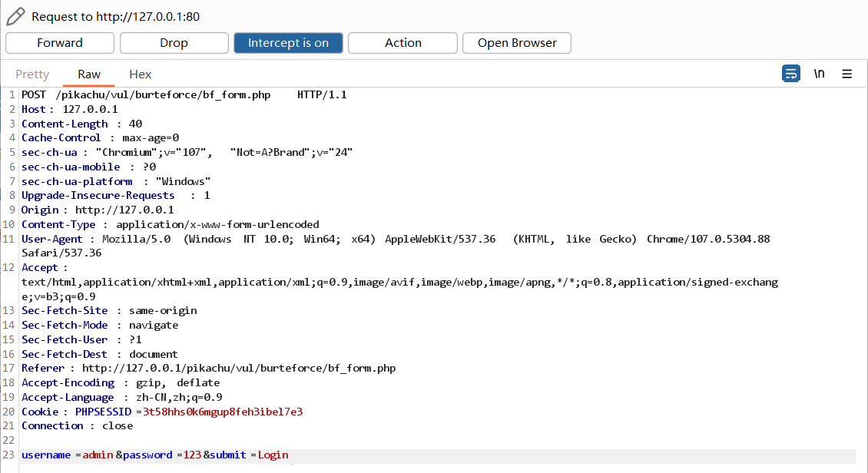Forward the intercepted request
The height and width of the screenshot is (473, 868).
(60, 43)
